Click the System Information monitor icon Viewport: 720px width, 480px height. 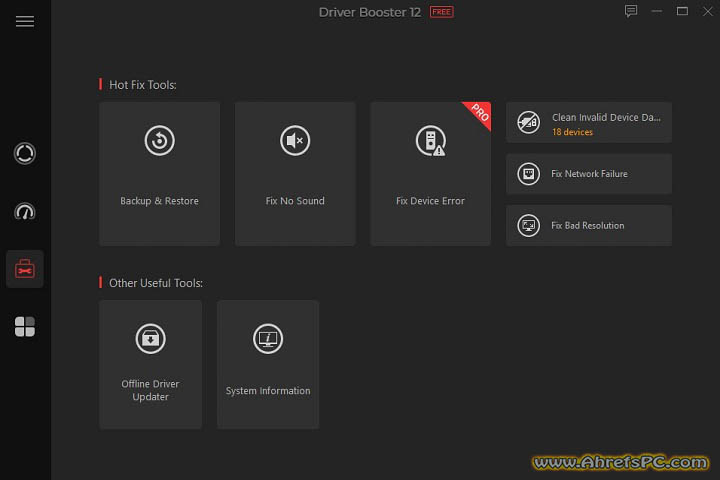tap(268, 339)
